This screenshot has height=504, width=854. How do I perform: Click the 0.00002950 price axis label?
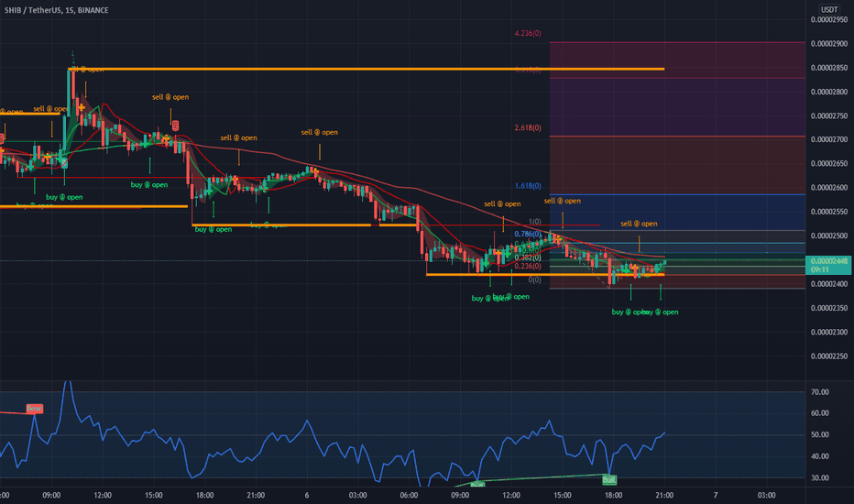point(829,19)
